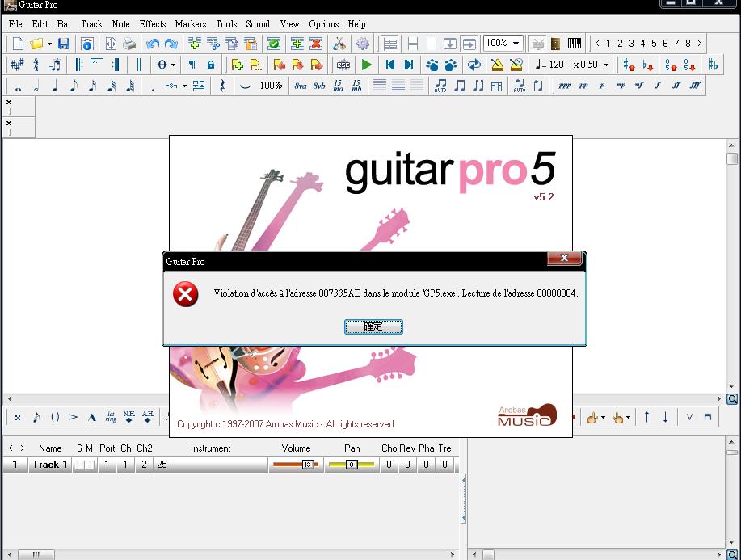Redo the last action
Viewport: 741px width, 560px height.
pyautogui.click(x=171, y=44)
